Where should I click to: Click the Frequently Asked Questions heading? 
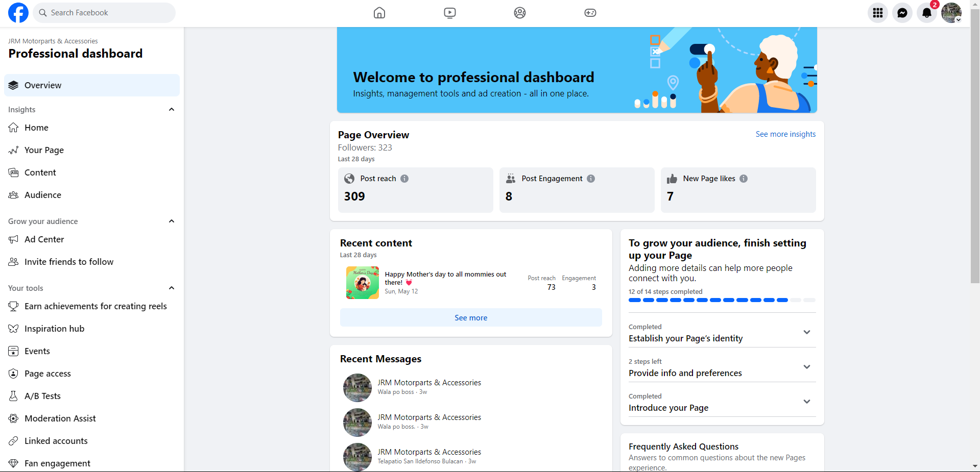tap(683, 446)
